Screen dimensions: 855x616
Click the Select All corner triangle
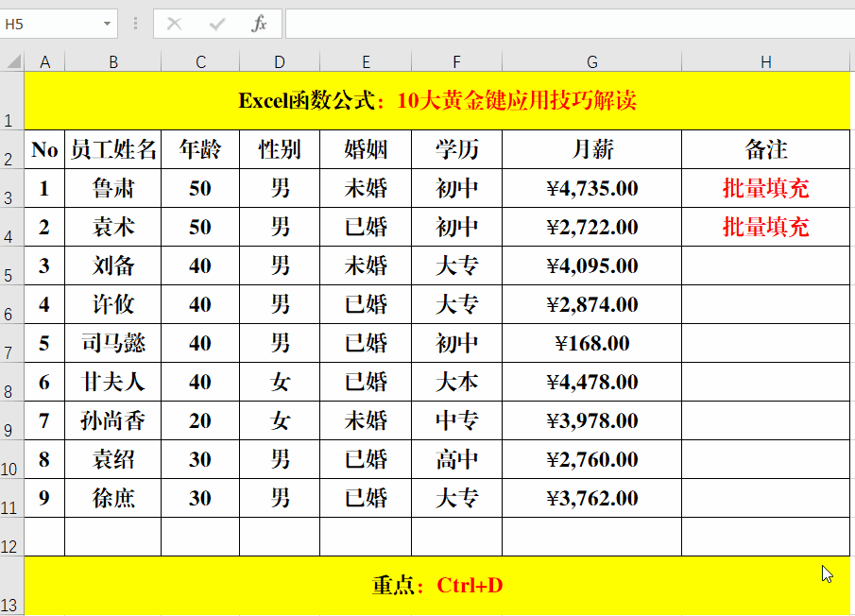[x=13, y=61]
